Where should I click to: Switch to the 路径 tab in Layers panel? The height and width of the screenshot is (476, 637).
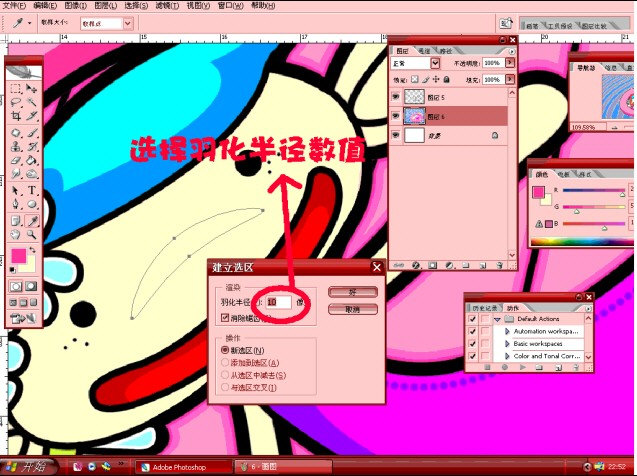click(x=446, y=51)
